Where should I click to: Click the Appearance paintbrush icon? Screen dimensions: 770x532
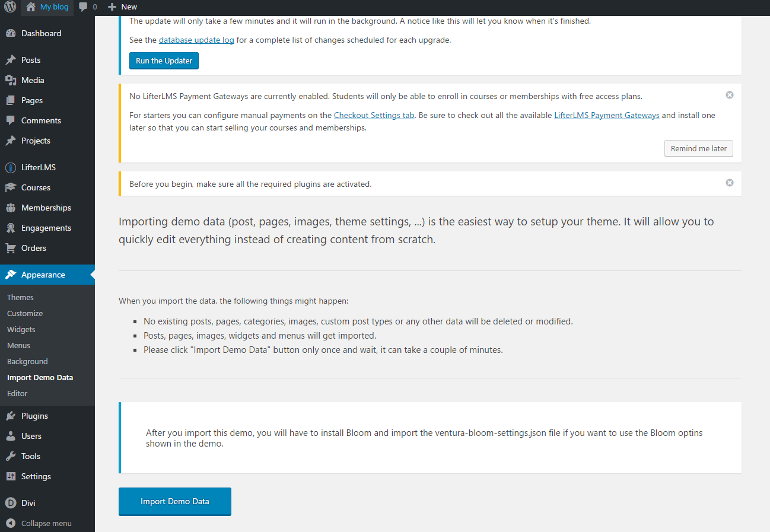11,275
